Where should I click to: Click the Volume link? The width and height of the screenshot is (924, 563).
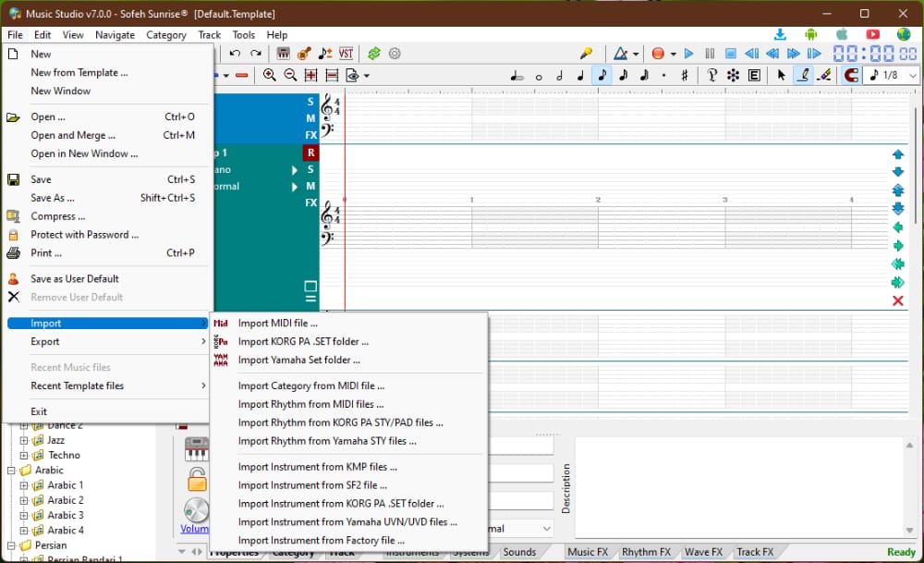tap(194, 529)
